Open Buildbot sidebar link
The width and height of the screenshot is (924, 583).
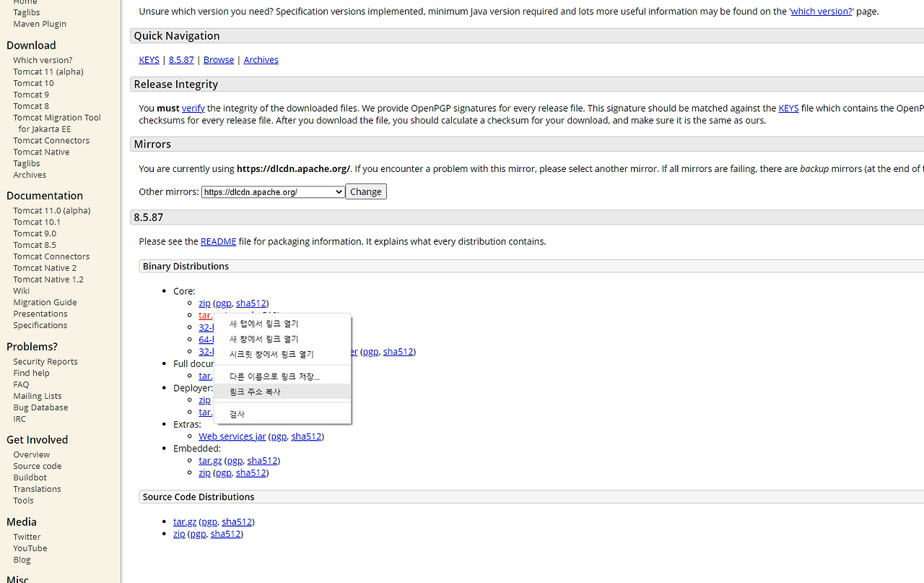click(30, 478)
